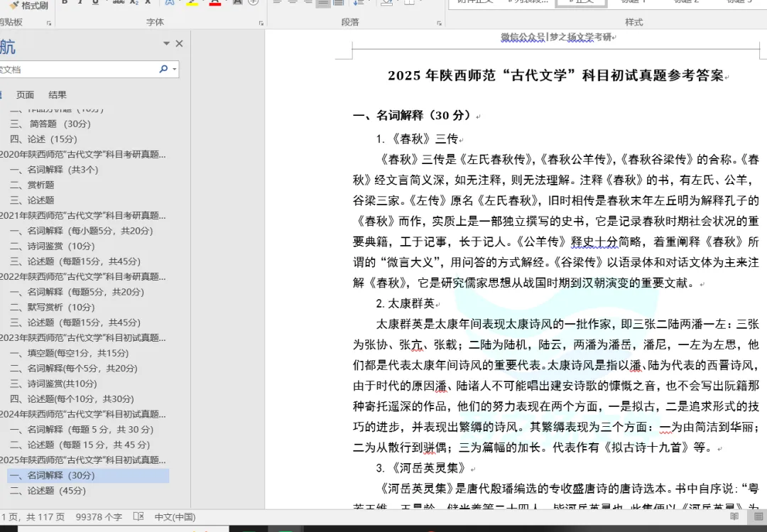Select heading '2025年陕西师范古代文学科目初试真题' in navigation

point(84,460)
